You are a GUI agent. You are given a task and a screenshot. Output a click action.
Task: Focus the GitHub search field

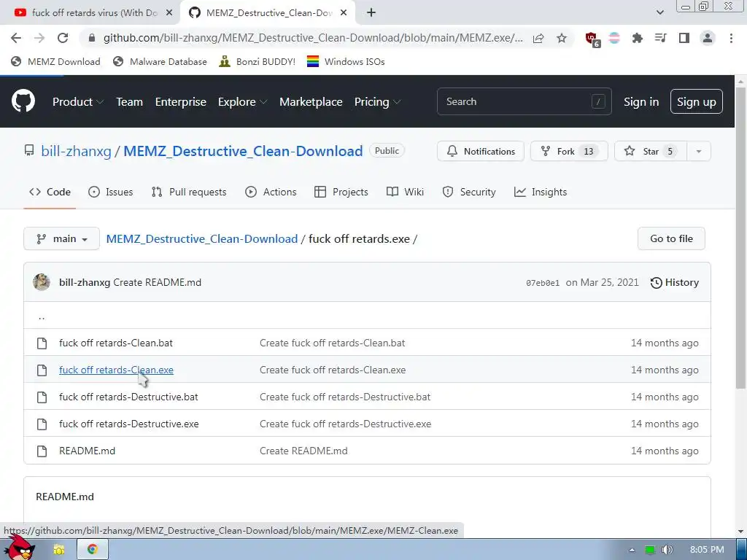[x=524, y=101]
